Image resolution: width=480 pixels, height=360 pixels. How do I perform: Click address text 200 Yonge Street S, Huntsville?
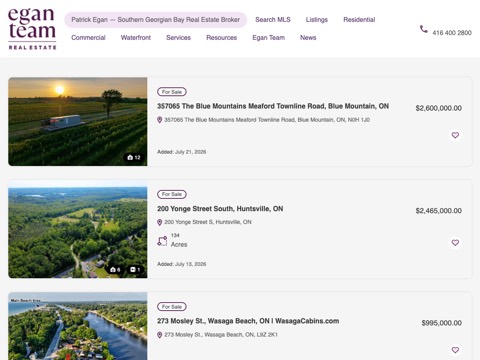[208, 222]
